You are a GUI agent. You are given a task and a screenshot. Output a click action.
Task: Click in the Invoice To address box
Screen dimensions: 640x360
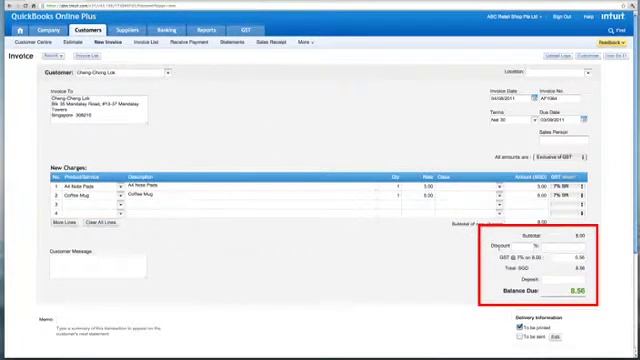(99, 109)
